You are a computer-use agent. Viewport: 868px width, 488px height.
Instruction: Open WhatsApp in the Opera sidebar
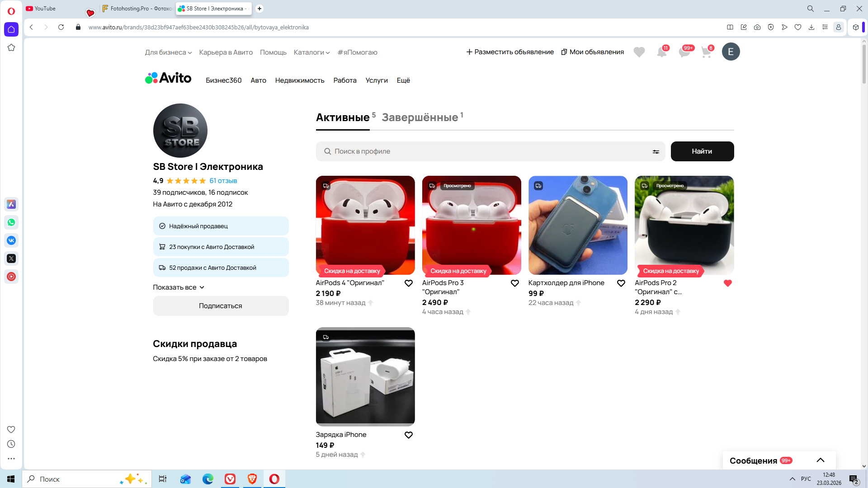(11, 222)
